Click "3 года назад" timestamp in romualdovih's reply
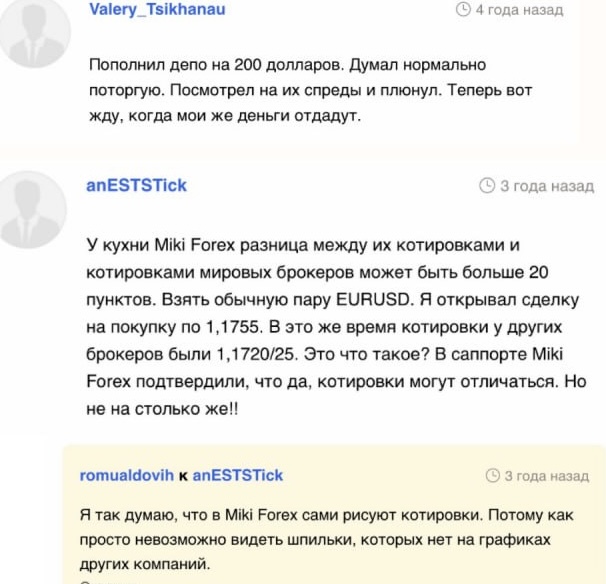Screen dimensions: 606x584 pos(547,476)
